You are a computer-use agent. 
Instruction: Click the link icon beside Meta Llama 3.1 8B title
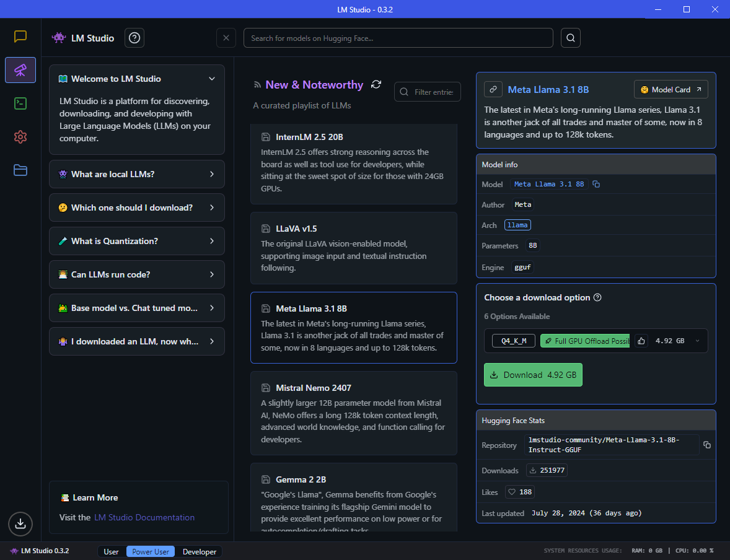[493, 89]
